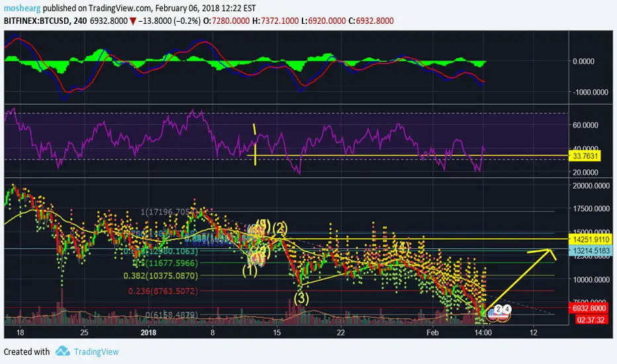Click the high price H:7372.1000
The image size is (617, 364).
[275, 21]
